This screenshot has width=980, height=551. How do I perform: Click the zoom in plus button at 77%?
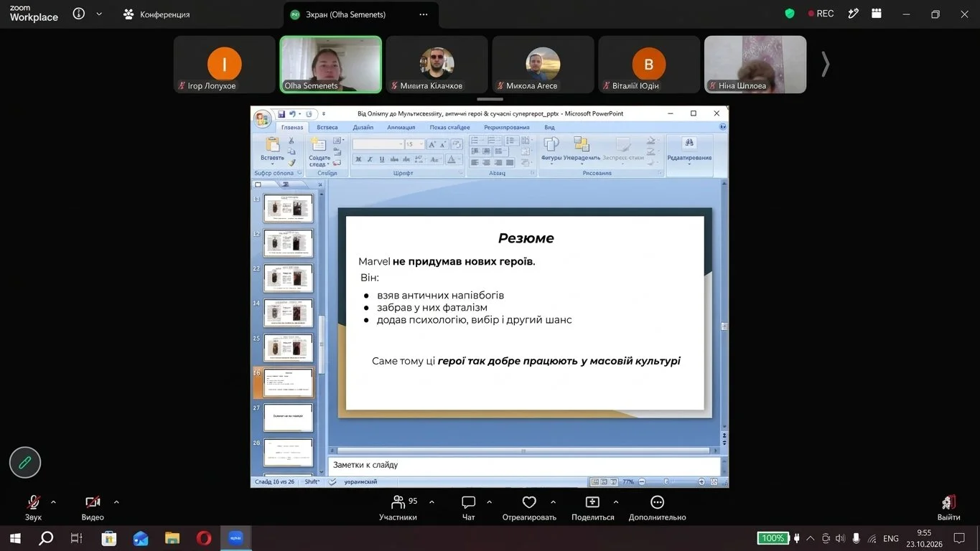701,481
